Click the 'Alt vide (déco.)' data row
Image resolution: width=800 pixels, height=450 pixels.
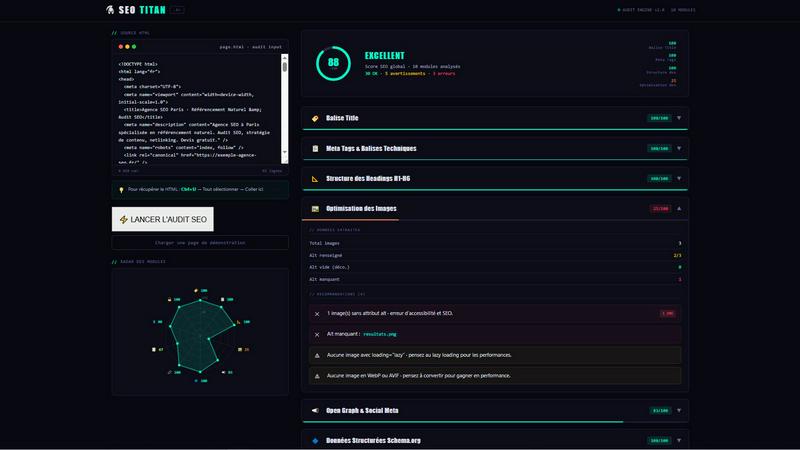point(495,267)
